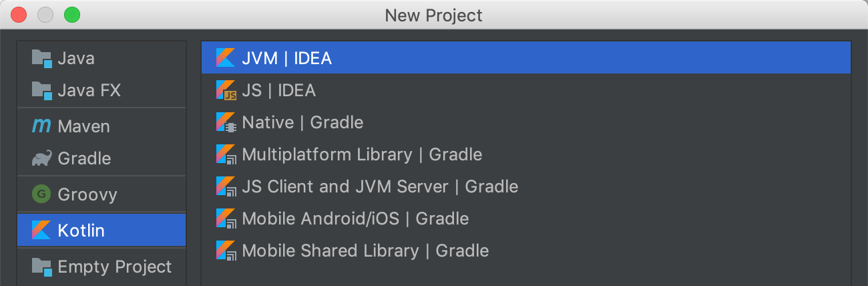Click the Kotlin Native chip icon
Image resolution: width=868 pixels, height=286 pixels.
(x=226, y=122)
